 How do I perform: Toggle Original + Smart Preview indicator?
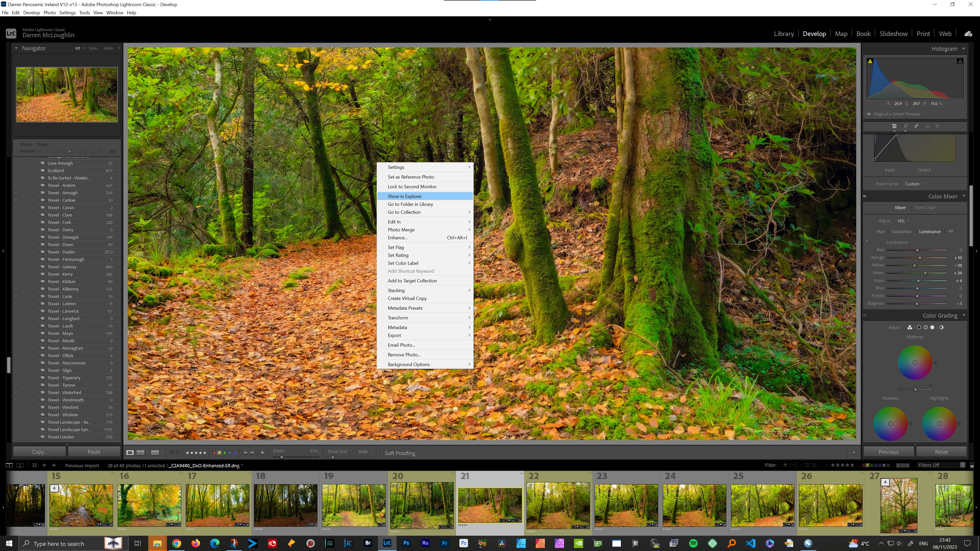pyautogui.click(x=869, y=114)
